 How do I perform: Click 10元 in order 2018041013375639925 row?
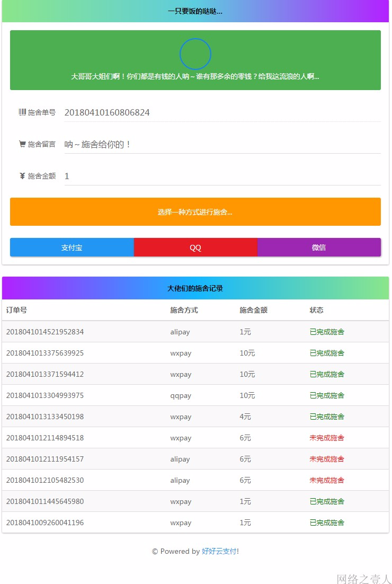tap(247, 353)
